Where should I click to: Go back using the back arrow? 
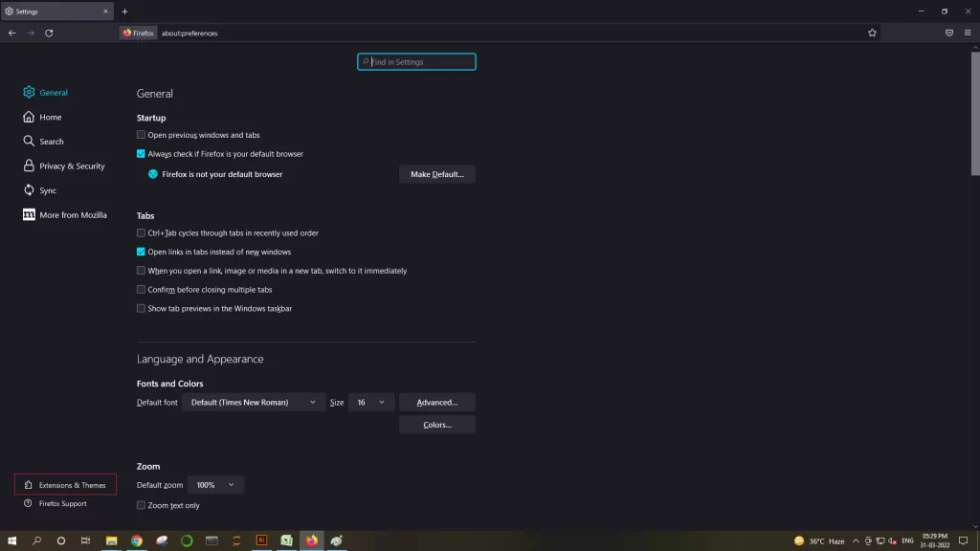click(12, 33)
